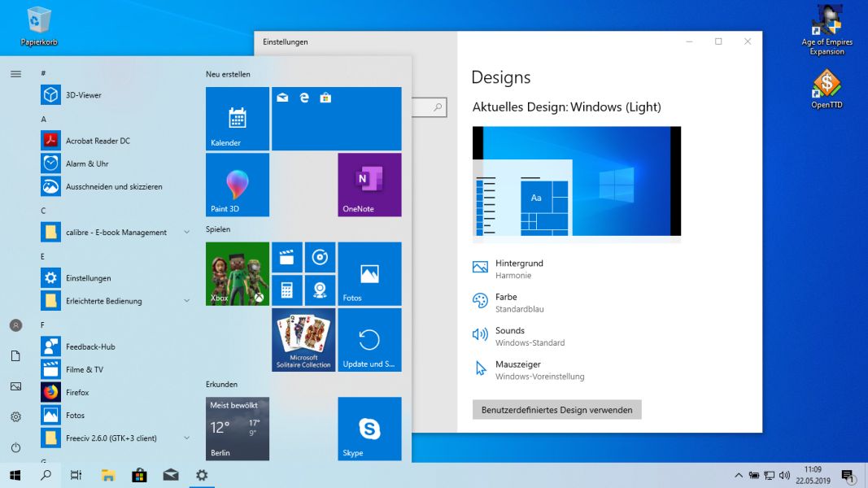Open Mauszeiger setting in Designs

(528, 370)
